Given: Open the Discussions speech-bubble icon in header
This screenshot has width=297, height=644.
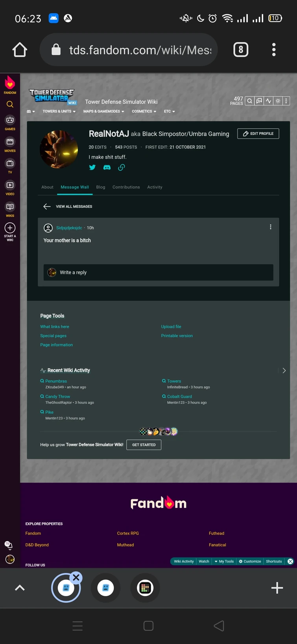Looking at the screenshot, I should point(259,101).
